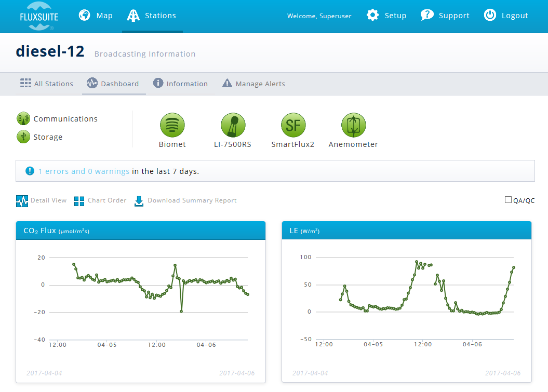This screenshot has height=392, width=548.
Task: Enable the QA/QC checkbox
Action: coord(508,200)
